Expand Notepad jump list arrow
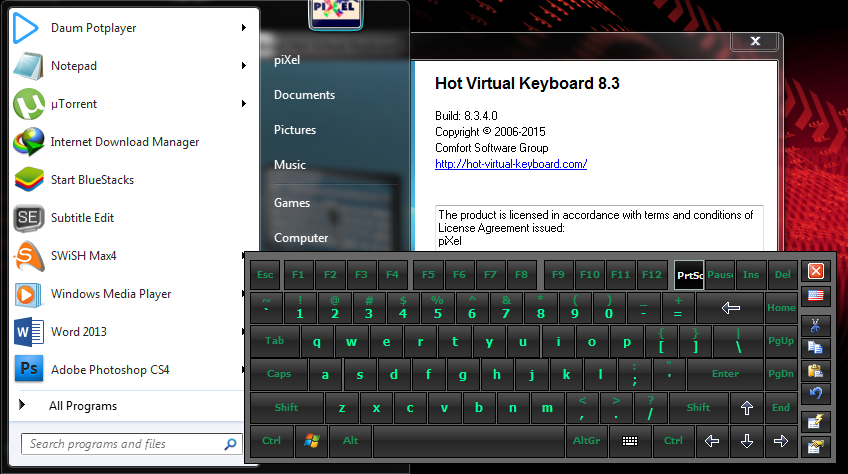 [244, 66]
